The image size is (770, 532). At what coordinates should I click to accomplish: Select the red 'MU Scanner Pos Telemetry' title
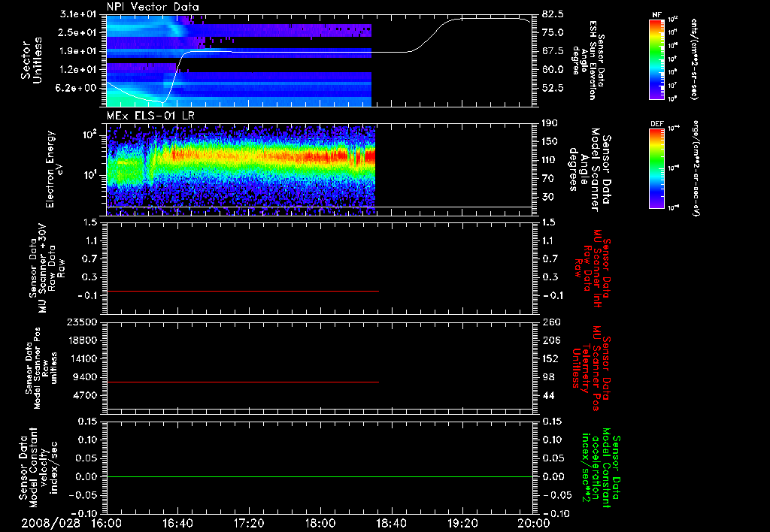[591, 368]
